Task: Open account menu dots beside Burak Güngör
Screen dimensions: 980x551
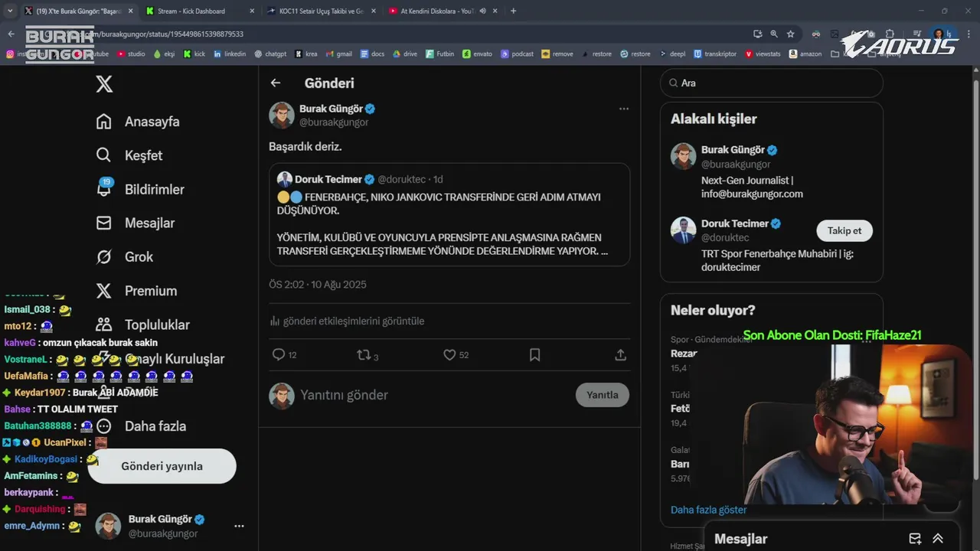Action: tap(239, 526)
